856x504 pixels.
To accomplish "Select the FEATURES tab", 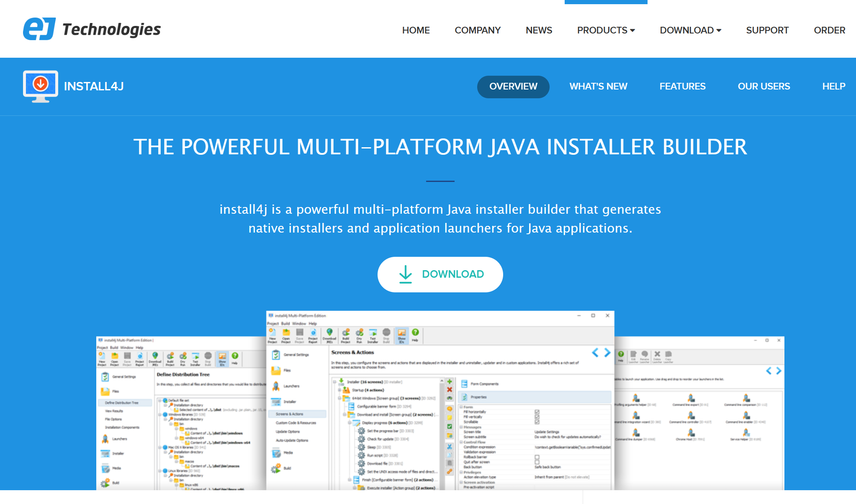I will [x=683, y=86].
